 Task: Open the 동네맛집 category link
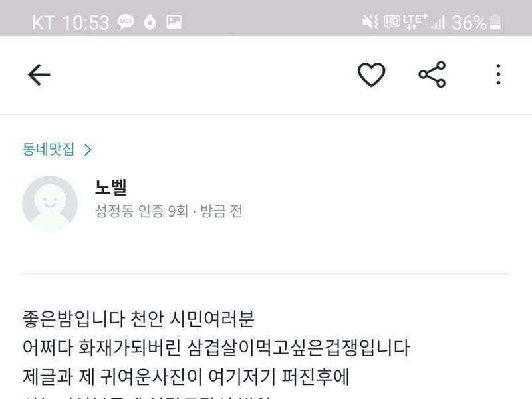point(48,149)
